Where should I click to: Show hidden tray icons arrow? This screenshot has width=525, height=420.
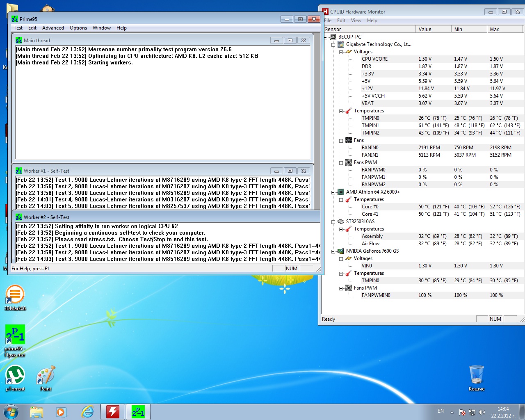coord(452,412)
